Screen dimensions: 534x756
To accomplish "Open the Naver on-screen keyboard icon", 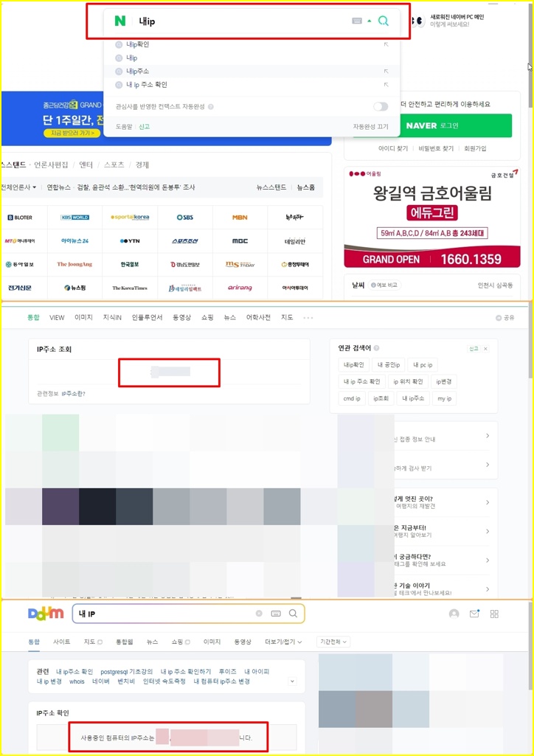I will (x=357, y=21).
